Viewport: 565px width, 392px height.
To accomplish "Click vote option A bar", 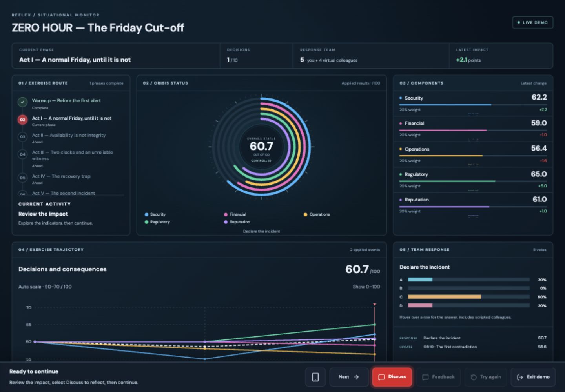I will coord(468,279).
